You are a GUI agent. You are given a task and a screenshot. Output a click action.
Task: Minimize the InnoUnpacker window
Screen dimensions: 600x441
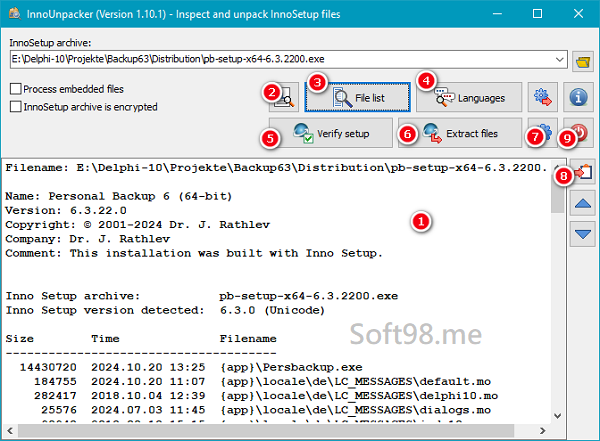[x=497, y=14]
